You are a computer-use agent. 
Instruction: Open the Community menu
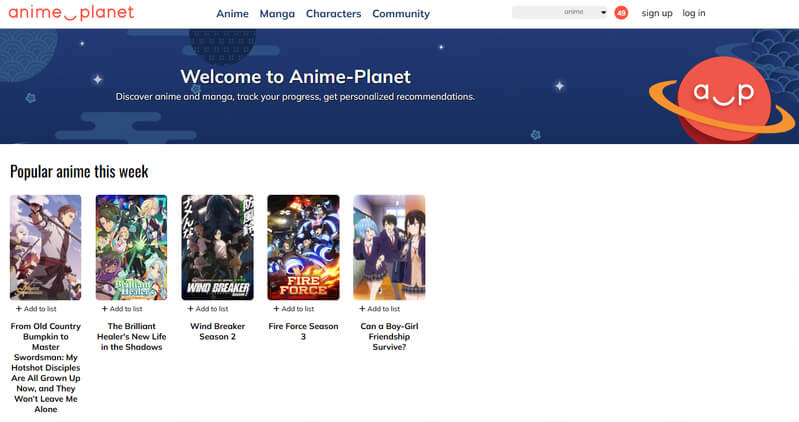[x=400, y=14]
